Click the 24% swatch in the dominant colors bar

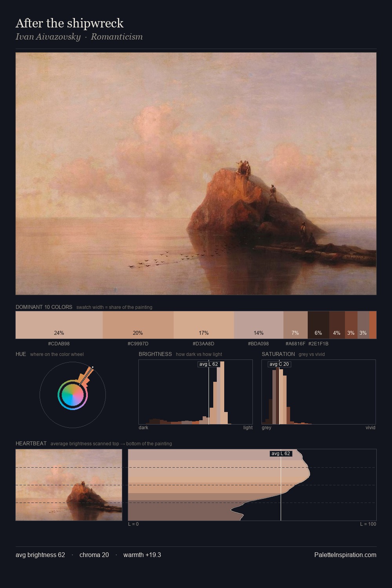tap(59, 325)
